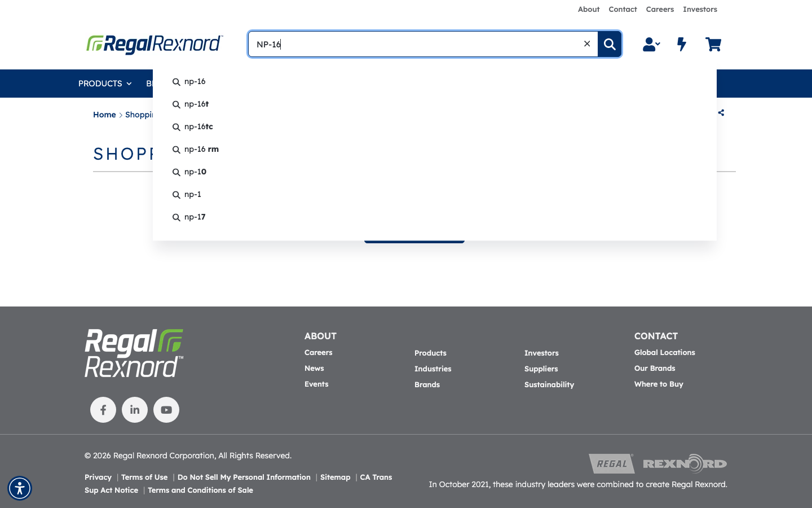The height and width of the screenshot is (508, 812).
Task: Clear the search field with the X
Action: (x=587, y=43)
